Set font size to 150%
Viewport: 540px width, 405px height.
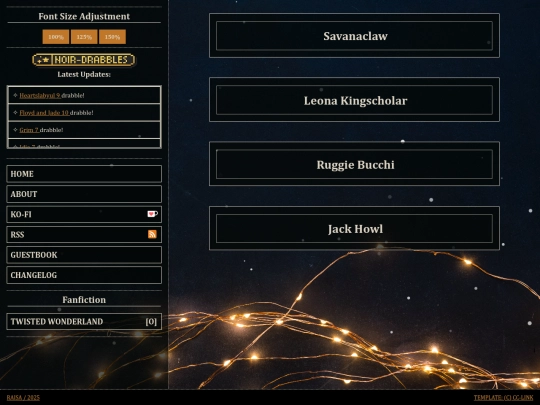pyautogui.click(x=112, y=37)
